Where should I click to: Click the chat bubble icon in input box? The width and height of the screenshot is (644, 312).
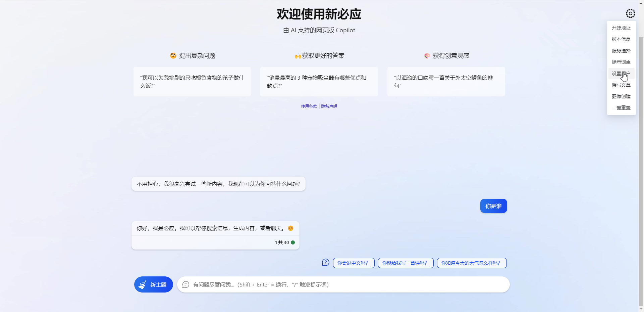pyautogui.click(x=185, y=284)
